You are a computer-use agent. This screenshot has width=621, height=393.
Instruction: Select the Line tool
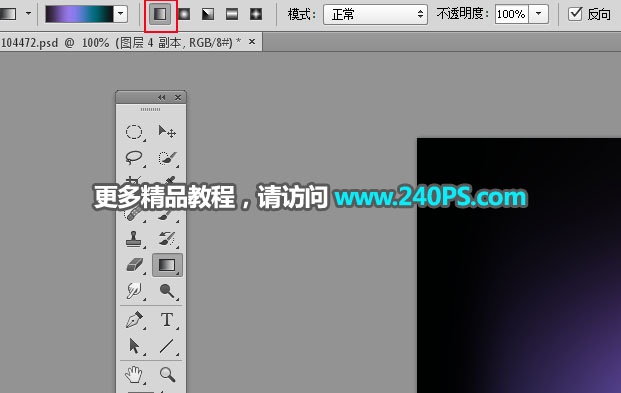coord(167,346)
